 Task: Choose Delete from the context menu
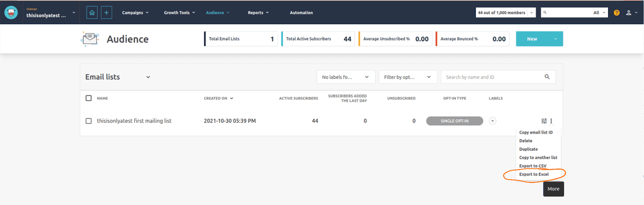(526, 141)
